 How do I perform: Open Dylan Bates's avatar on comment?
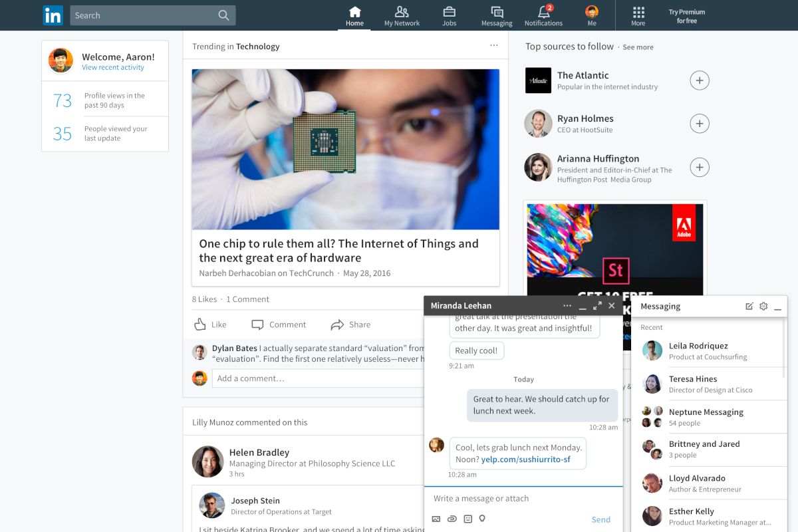pos(199,352)
